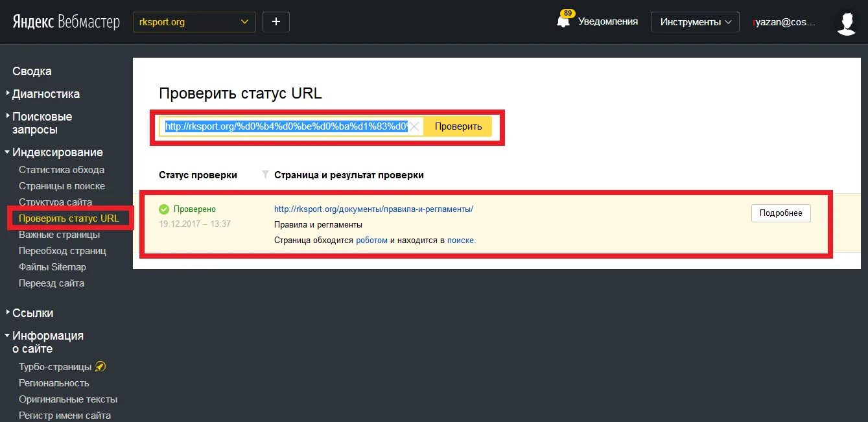The height and width of the screenshot is (422, 868).
Task: Open the notifications bell icon
Action: pyautogui.click(x=563, y=20)
